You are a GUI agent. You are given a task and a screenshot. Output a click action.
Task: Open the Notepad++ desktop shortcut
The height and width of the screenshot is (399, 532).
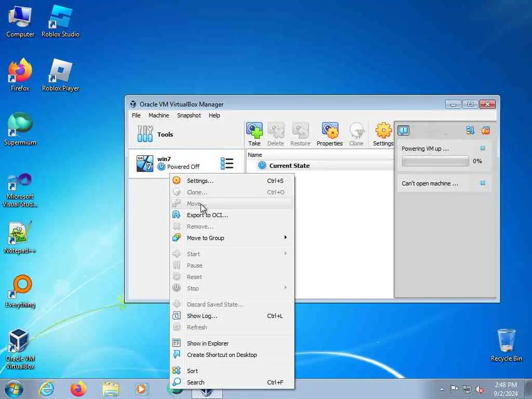(x=20, y=237)
